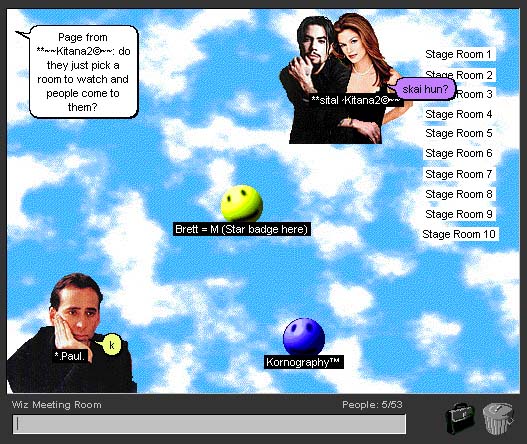Viewport: 527px width, 444px height.
Task: Select the blue smiley avatar
Action: coord(304,336)
